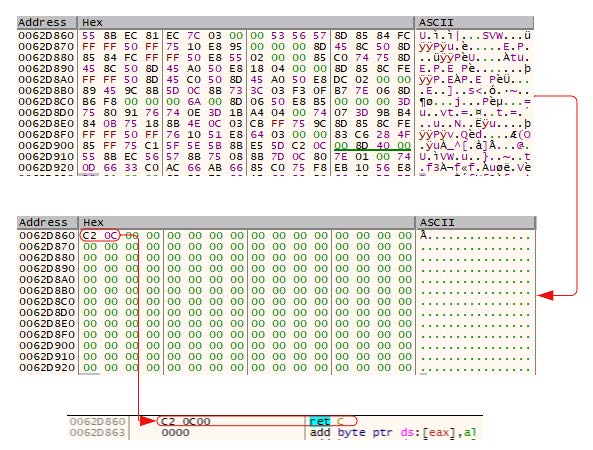The height and width of the screenshot is (450, 593).
Task: Select address 0062D910 in the upper dump
Action: pos(46,157)
